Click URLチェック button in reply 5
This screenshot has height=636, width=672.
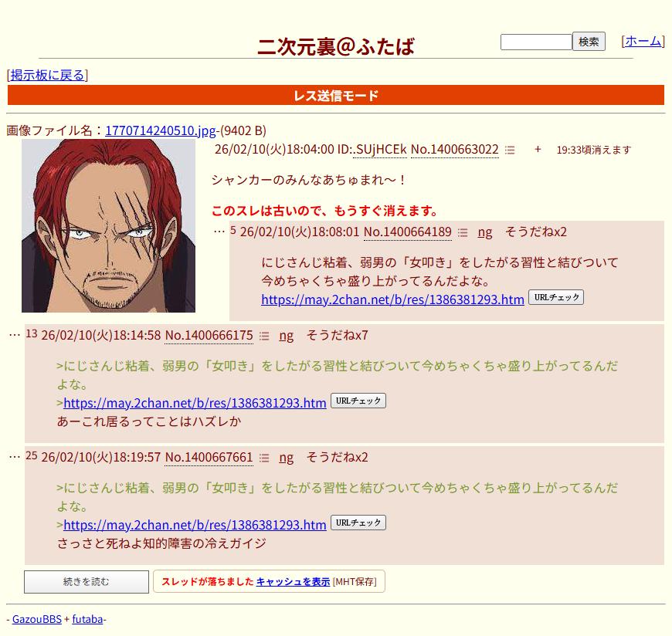tap(556, 297)
